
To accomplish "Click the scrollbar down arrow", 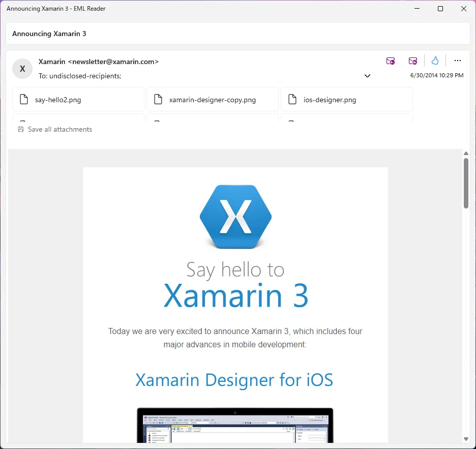I will pyautogui.click(x=466, y=439).
